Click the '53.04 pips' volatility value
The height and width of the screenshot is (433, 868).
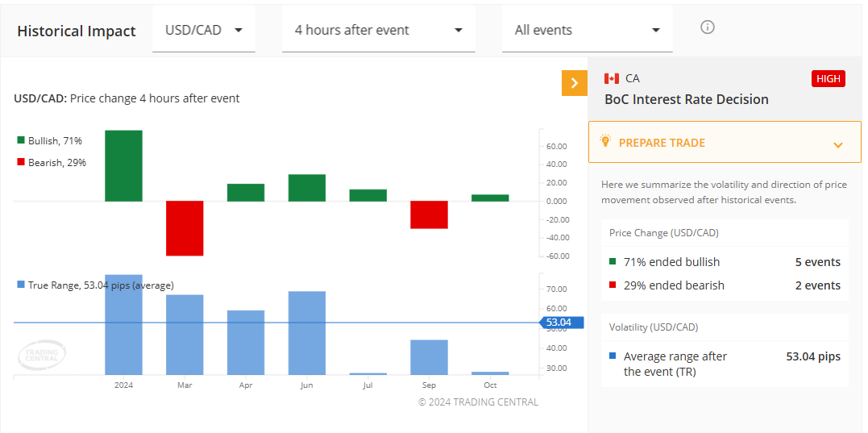[x=813, y=356]
